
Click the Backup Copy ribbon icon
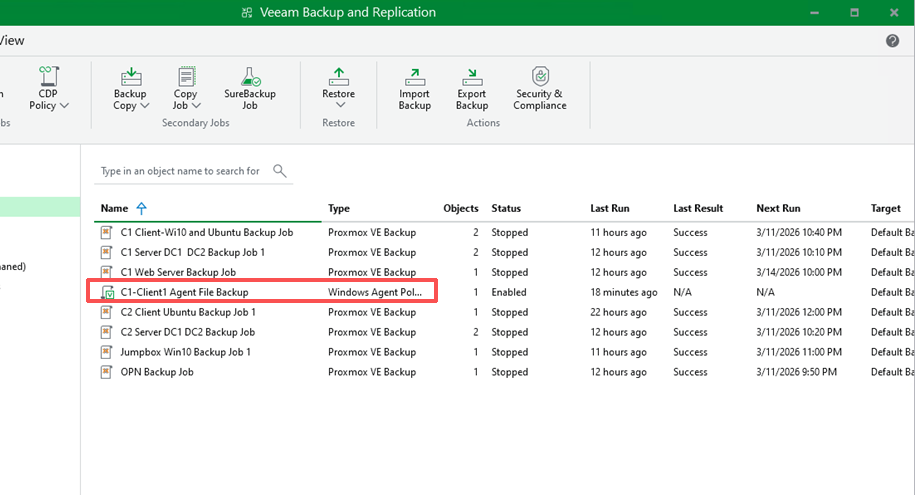tap(131, 76)
